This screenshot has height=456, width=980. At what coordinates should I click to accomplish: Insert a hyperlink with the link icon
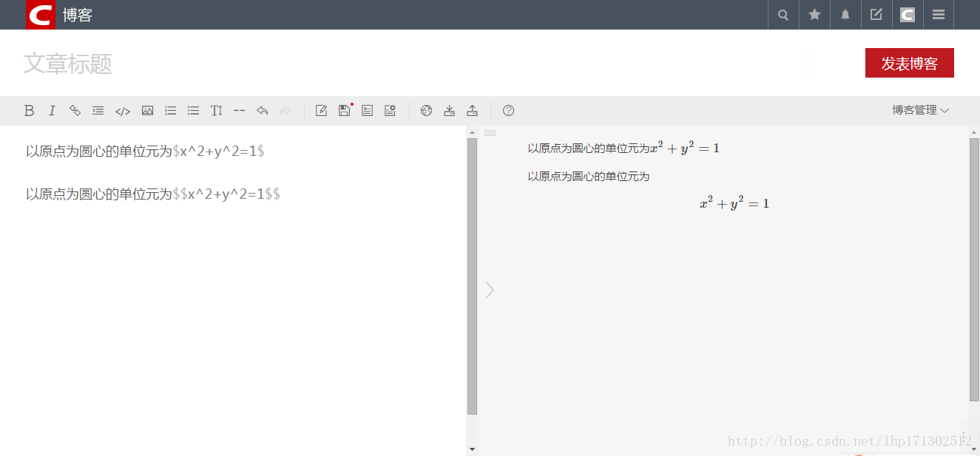75,111
